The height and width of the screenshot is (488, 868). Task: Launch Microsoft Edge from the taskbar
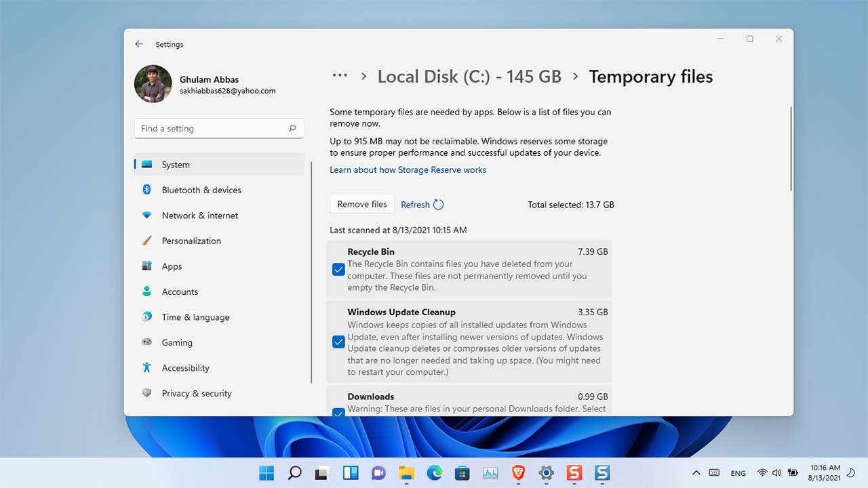click(x=435, y=473)
